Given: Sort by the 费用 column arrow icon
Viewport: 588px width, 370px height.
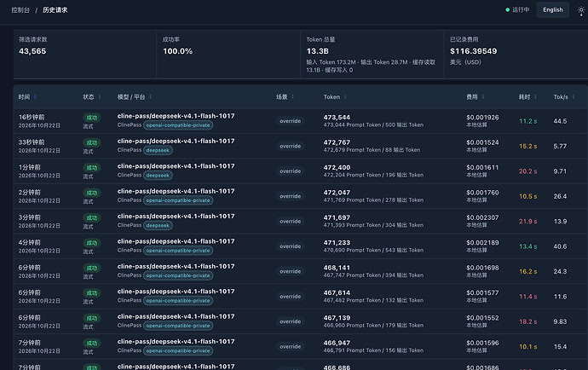Looking at the screenshot, I should pos(483,97).
